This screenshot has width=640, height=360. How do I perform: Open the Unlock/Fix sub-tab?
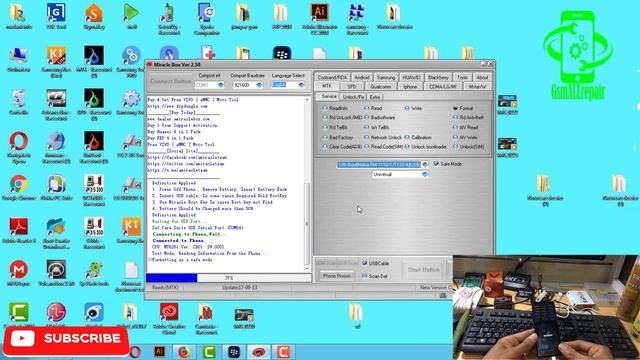point(353,97)
